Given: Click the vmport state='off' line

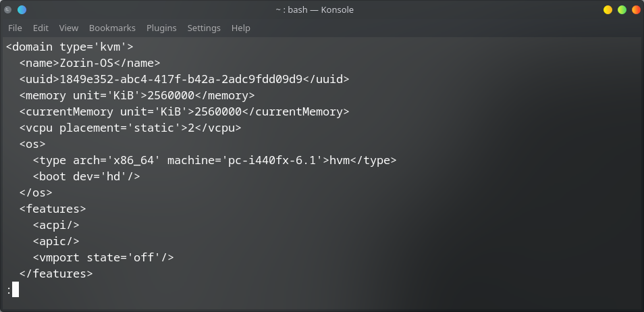Looking at the screenshot, I should pyautogui.click(x=103, y=257).
